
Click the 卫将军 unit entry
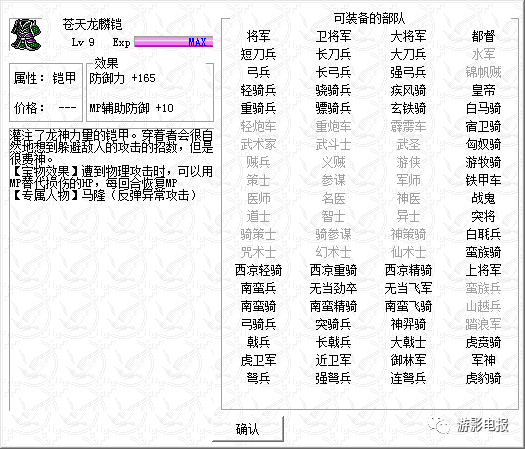pos(333,36)
